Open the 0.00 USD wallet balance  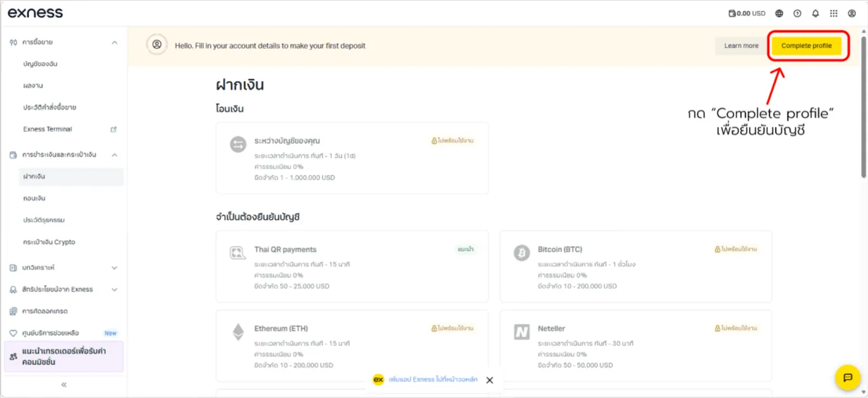click(x=747, y=13)
